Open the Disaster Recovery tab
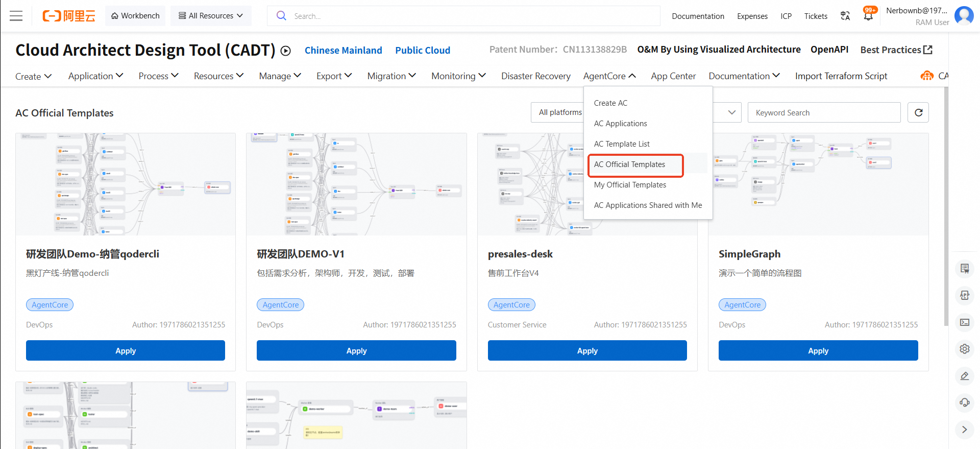The height and width of the screenshot is (449, 980). click(536, 76)
